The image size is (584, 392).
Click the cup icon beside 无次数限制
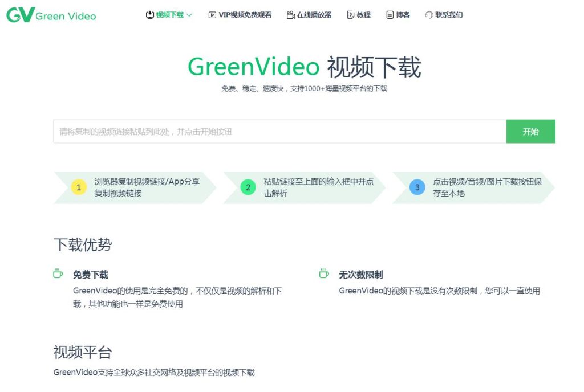[x=324, y=273]
